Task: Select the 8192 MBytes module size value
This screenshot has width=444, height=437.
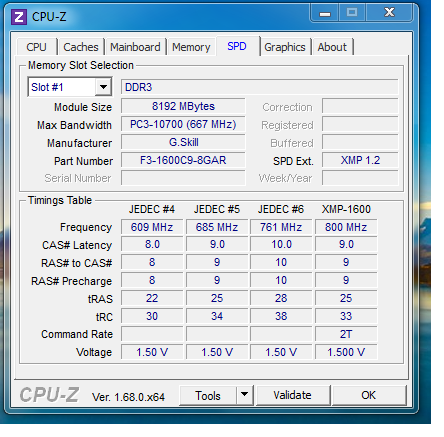Action: point(183,106)
